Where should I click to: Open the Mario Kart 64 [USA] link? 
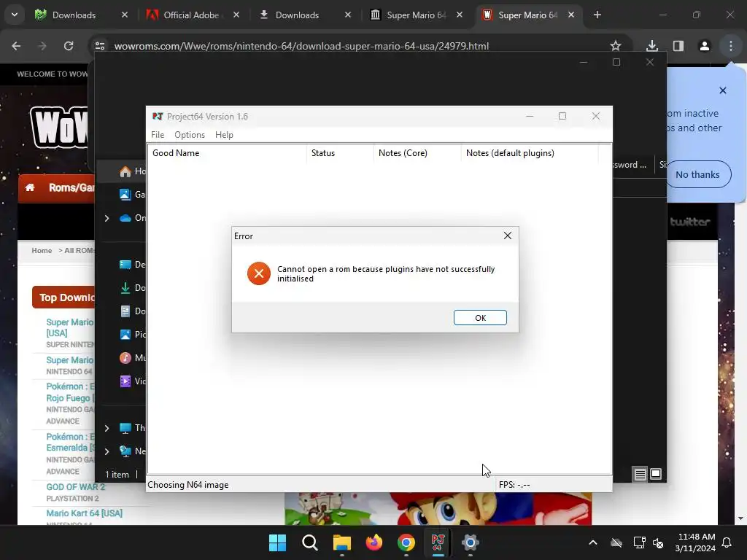point(85,513)
